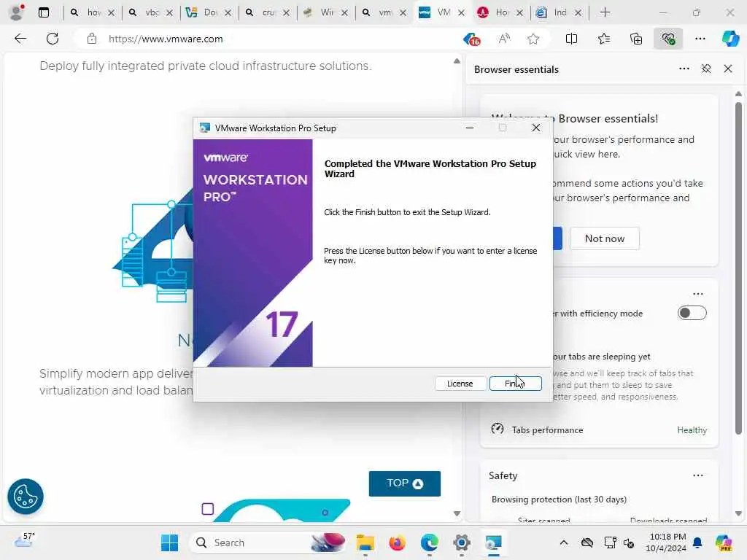
Task: Open Copilot sidebar icon
Action: click(x=730, y=39)
